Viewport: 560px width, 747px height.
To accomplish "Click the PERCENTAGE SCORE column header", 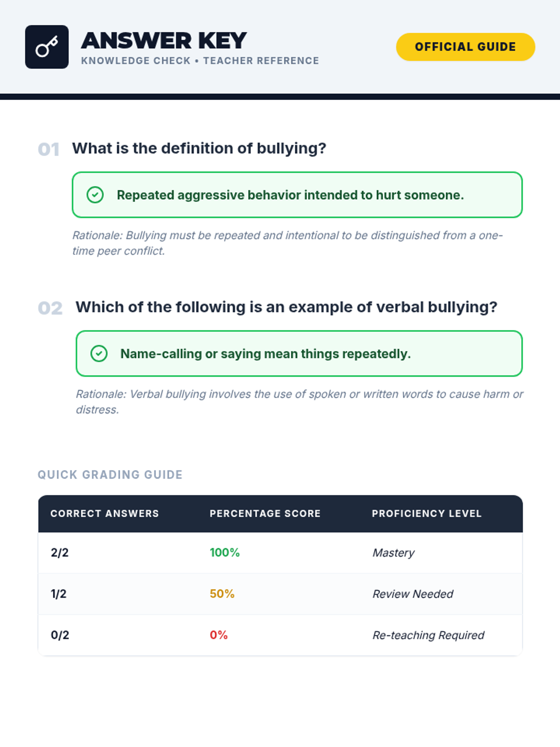I will pyautogui.click(x=265, y=514).
